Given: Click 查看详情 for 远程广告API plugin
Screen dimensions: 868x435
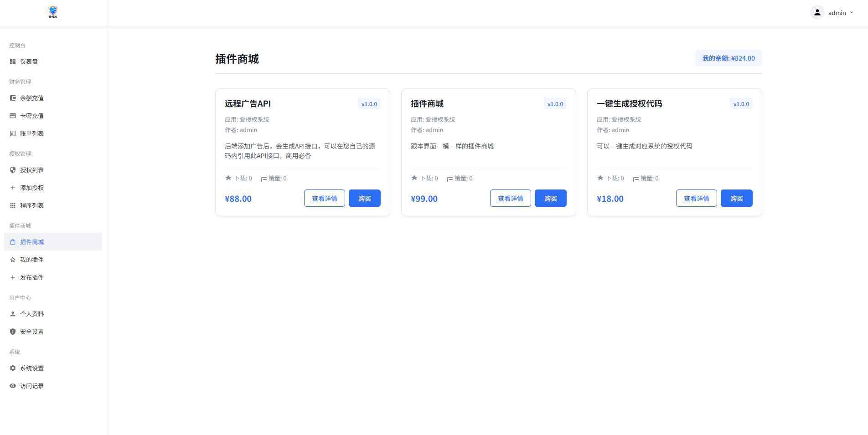Looking at the screenshot, I should pyautogui.click(x=324, y=198).
